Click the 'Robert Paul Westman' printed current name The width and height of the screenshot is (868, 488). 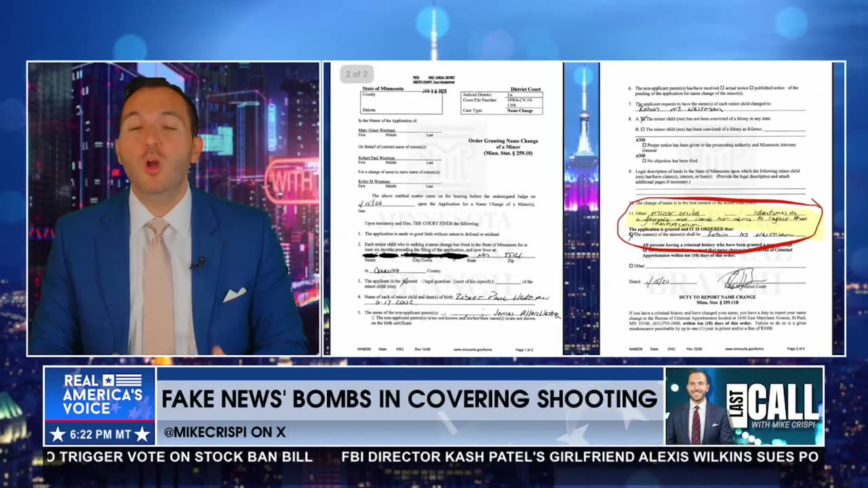pyautogui.click(x=377, y=158)
